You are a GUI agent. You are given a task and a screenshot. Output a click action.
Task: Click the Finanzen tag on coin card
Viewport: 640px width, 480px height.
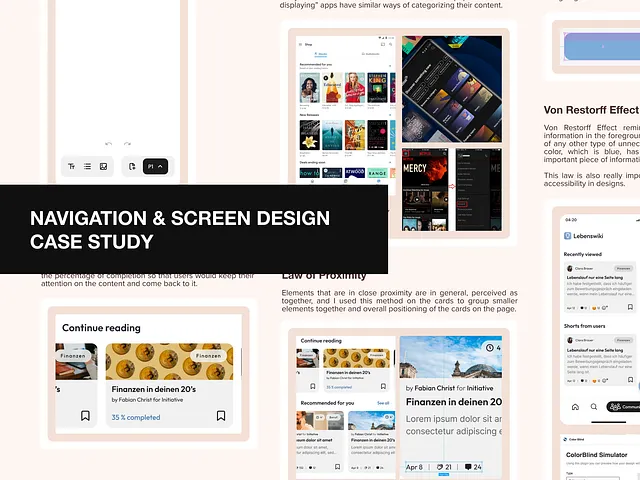(208, 355)
